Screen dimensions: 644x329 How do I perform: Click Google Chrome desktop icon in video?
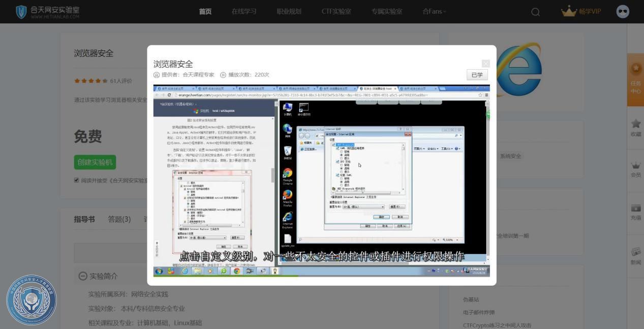tap(288, 176)
